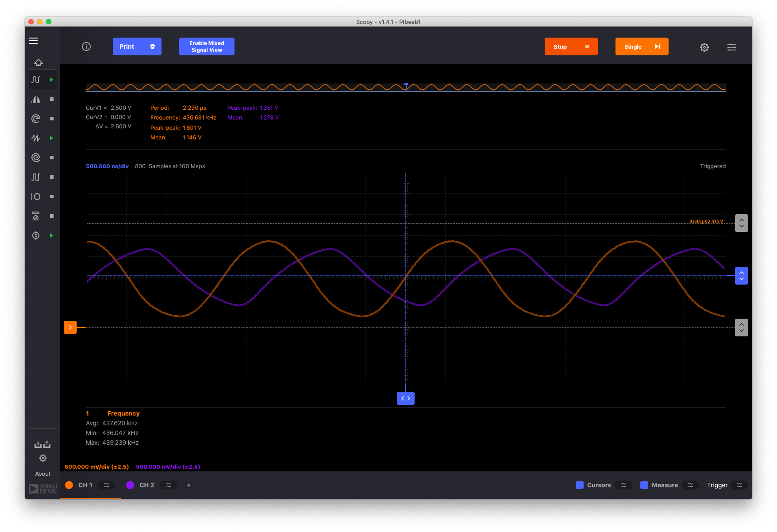Viewport: 777px width, 532px height.
Task: Stop the running Oscilloscope via sidebar toggle
Action: 52,80
